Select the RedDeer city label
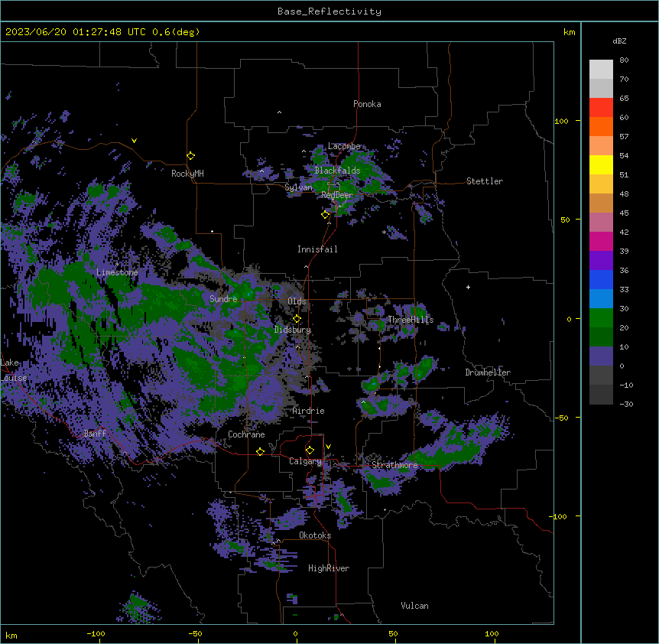Image resolution: width=659 pixels, height=644 pixels. 336,195
